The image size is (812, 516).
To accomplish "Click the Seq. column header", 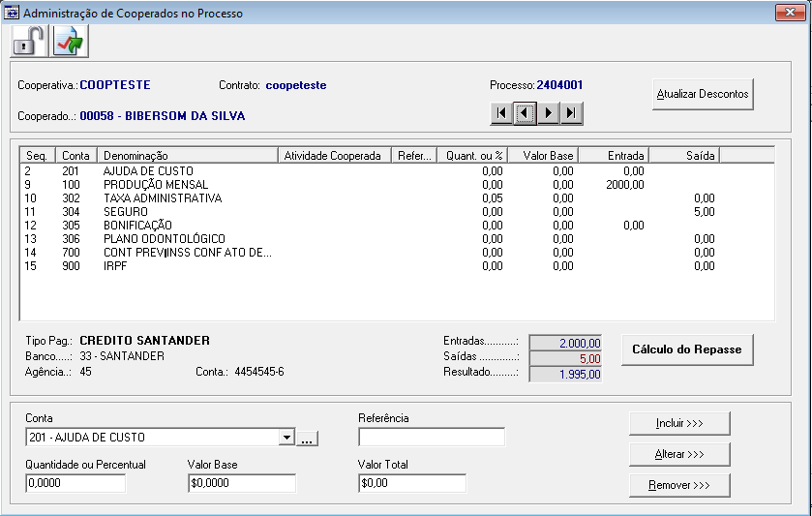I will pos(38,156).
